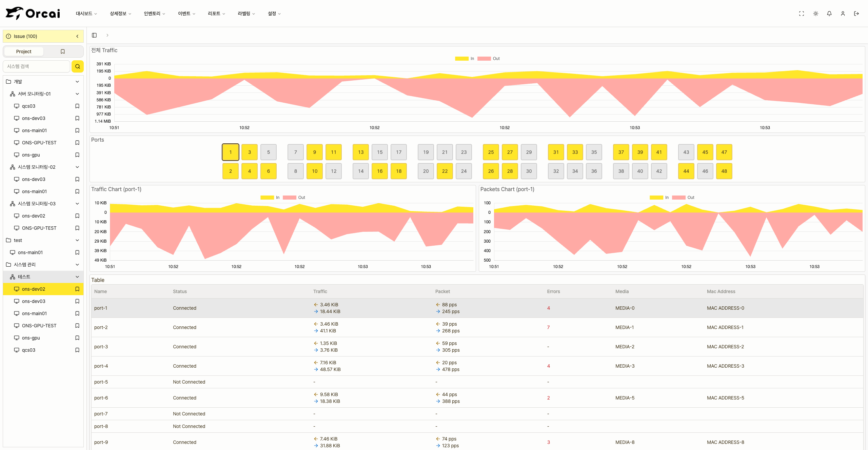
Task: Collapse the 시스템 모니터링-03 group
Action: pyautogui.click(x=77, y=204)
